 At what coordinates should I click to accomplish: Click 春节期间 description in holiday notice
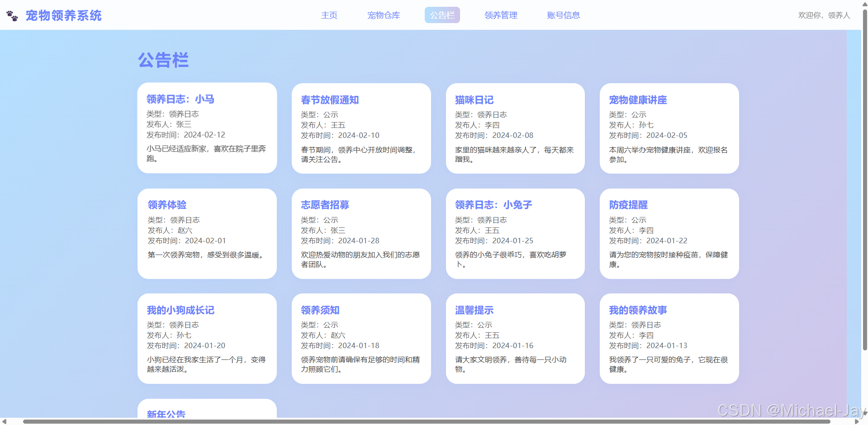[x=359, y=155]
